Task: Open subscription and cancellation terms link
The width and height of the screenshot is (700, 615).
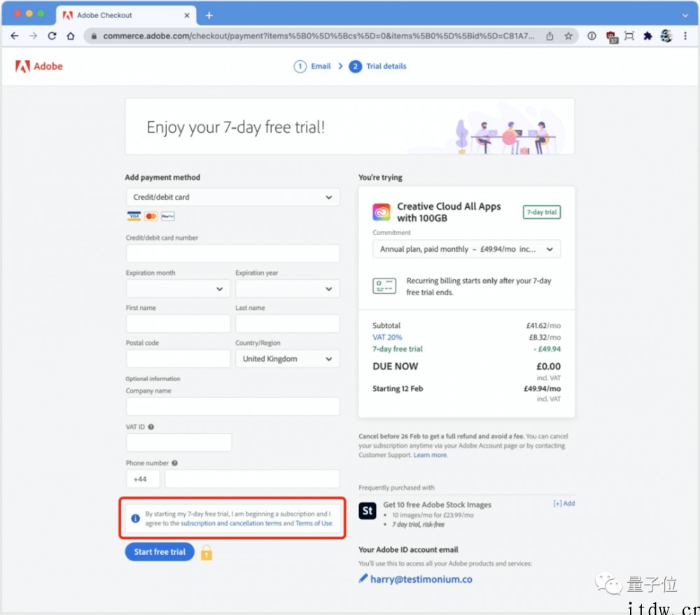Action: tap(231, 523)
